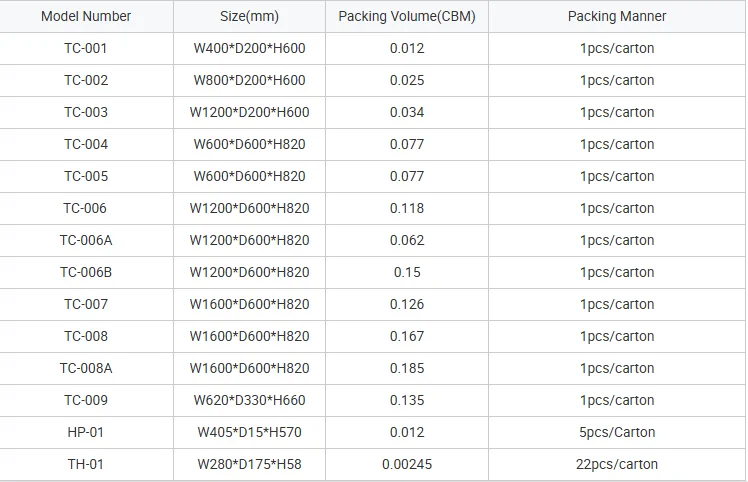Select the HP-01 model cell

[86, 432]
